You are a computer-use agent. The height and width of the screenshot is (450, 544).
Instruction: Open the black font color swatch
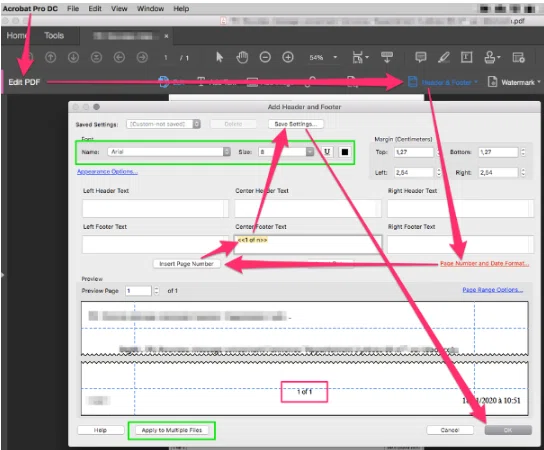pyautogui.click(x=345, y=152)
